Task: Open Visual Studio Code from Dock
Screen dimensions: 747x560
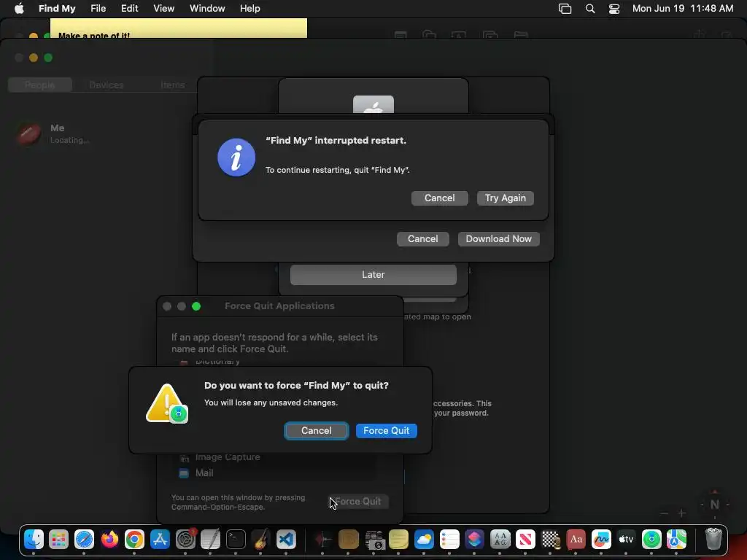Action: point(286,540)
